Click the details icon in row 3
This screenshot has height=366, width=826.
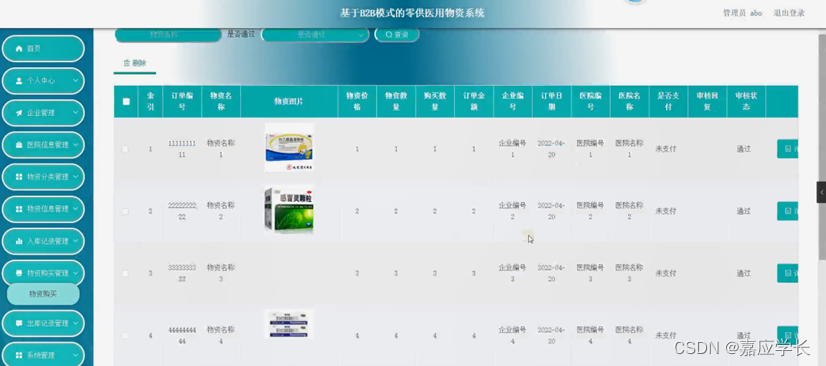click(788, 273)
